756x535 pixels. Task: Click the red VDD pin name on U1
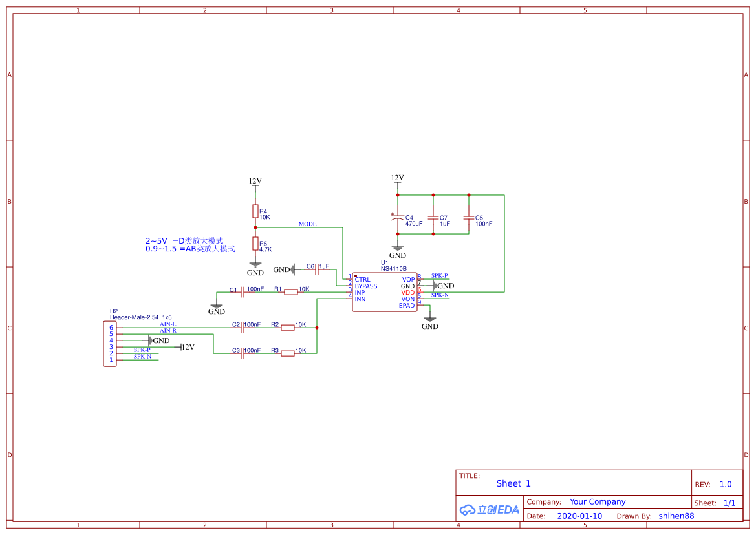[408, 292]
